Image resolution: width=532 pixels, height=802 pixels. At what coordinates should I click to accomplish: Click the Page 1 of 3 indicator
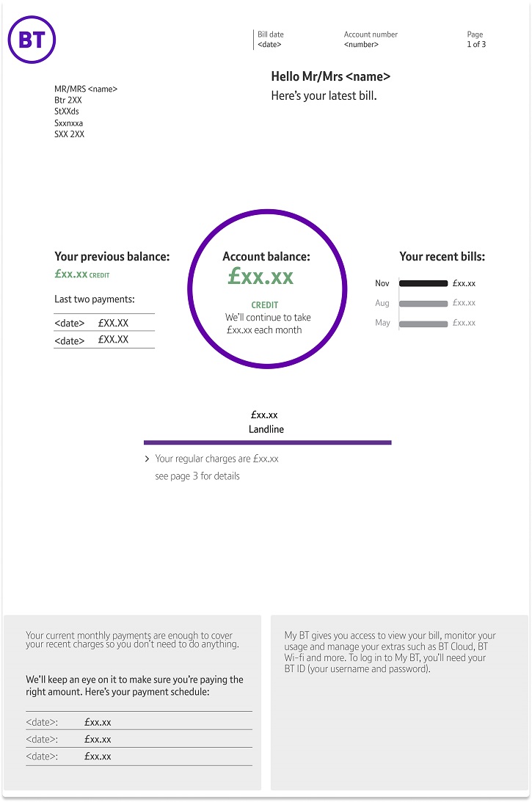tap(476, 40)
